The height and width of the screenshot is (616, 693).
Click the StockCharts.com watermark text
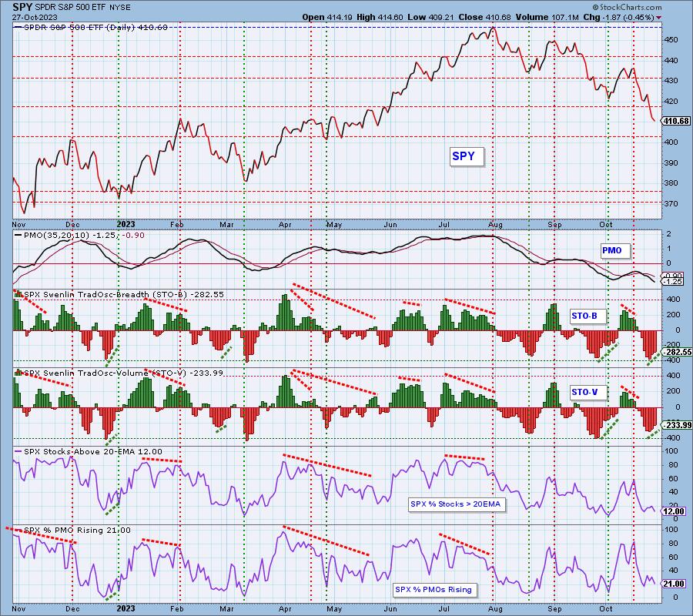click(627, 7)
